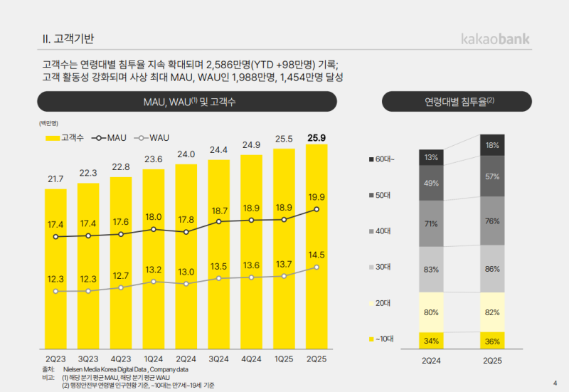
Task: Select the 25.9 label above 2Q25 bar
Action: tap(317, 138)
